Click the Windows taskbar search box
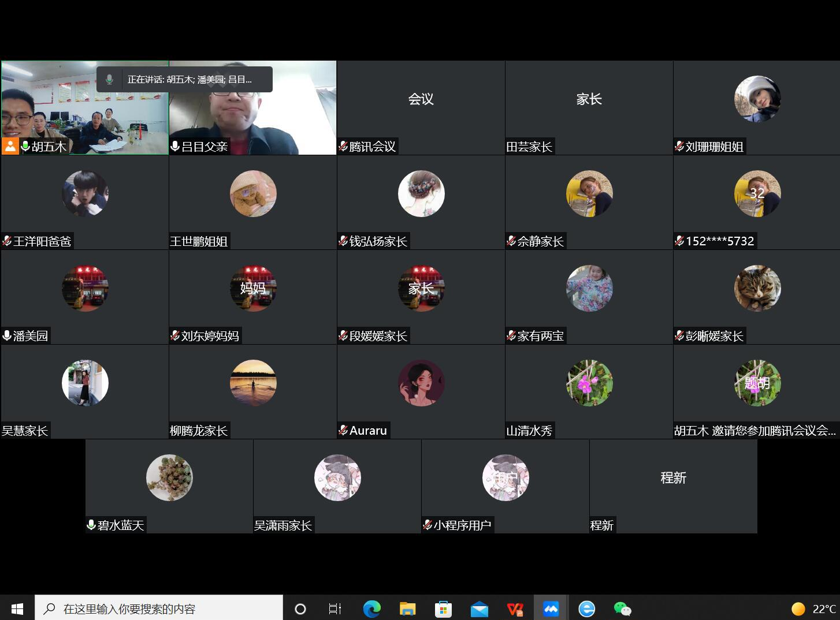 pos(159,608)
